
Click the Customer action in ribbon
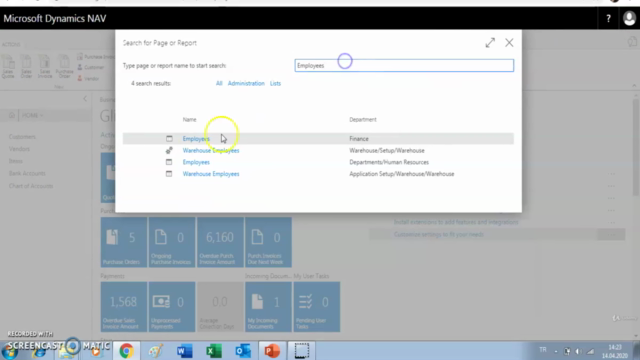click(91, 67)
